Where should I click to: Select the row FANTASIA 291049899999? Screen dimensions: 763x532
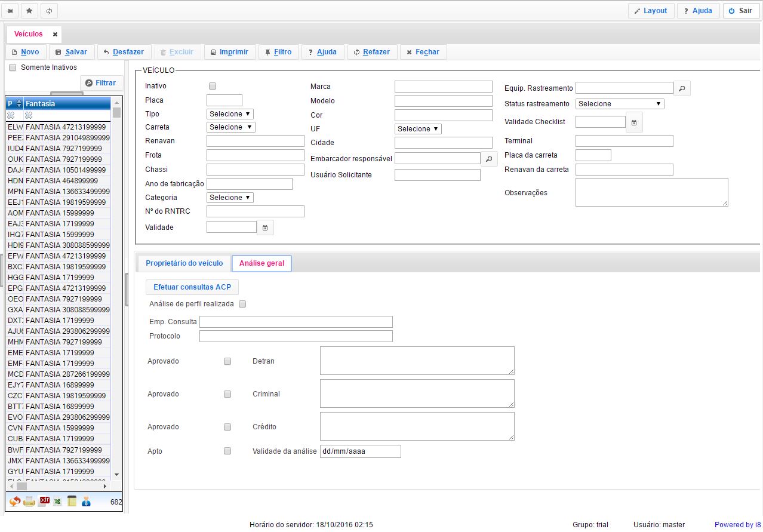58,137
